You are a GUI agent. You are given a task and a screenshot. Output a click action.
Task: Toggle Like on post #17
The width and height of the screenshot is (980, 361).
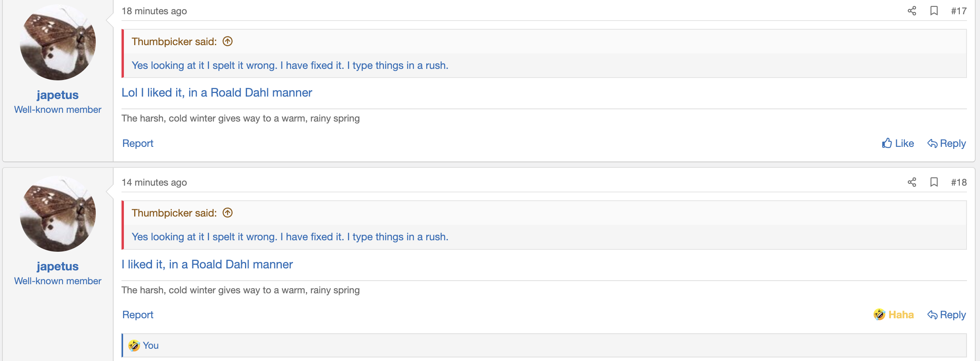click(904, 143)
